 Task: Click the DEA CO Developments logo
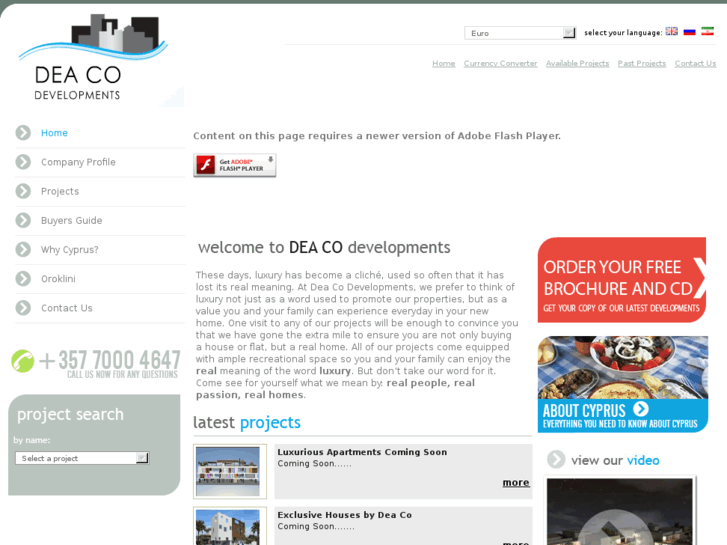93,58
